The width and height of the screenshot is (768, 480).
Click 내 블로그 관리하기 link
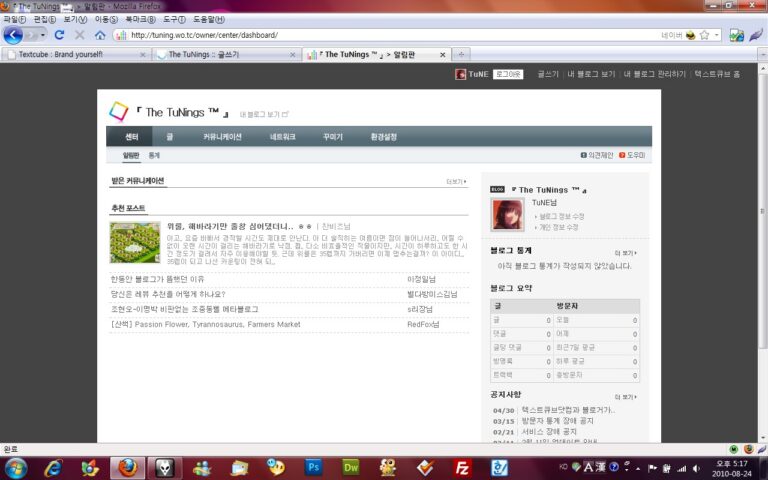click(x=654, y=74)
